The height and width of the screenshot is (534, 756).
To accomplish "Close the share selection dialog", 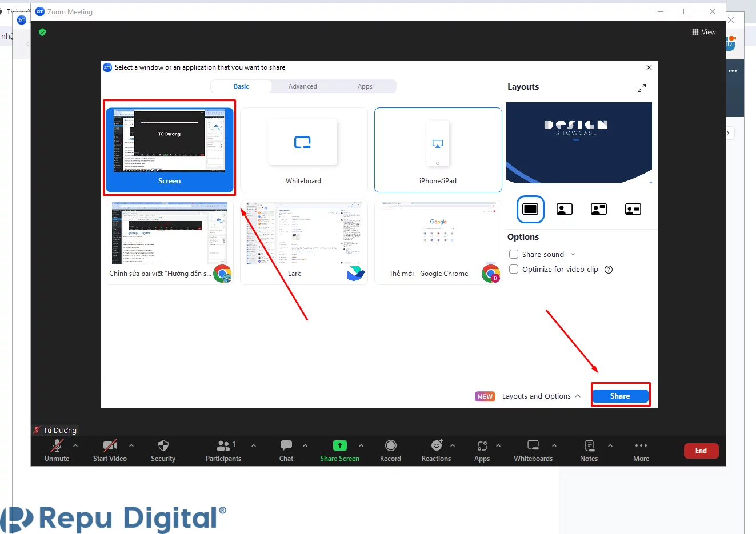I will pos(649,67).
